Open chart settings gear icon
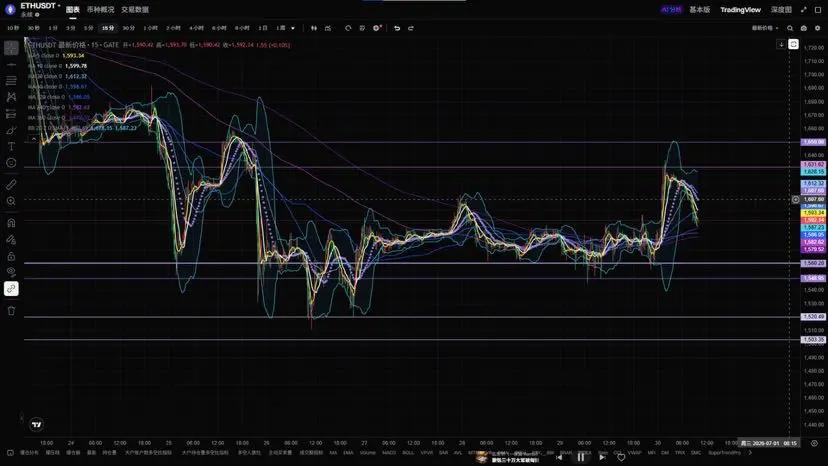The height and width of the screenshot is (466, 828). [x=817, y=28]
